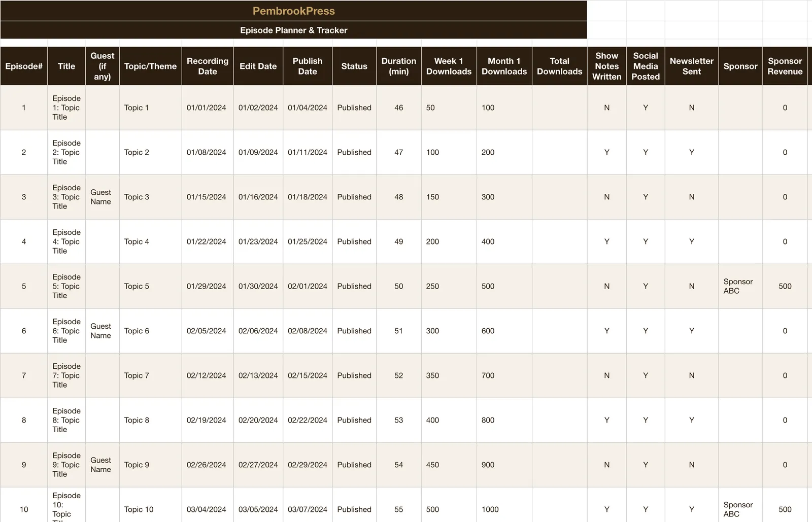Select the Episode# column header

(24, 66)
